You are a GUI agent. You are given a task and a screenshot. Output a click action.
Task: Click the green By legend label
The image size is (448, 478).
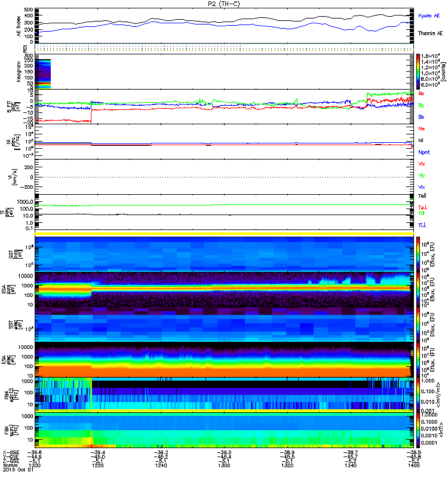pyautogui.click(x=421, y=106)
